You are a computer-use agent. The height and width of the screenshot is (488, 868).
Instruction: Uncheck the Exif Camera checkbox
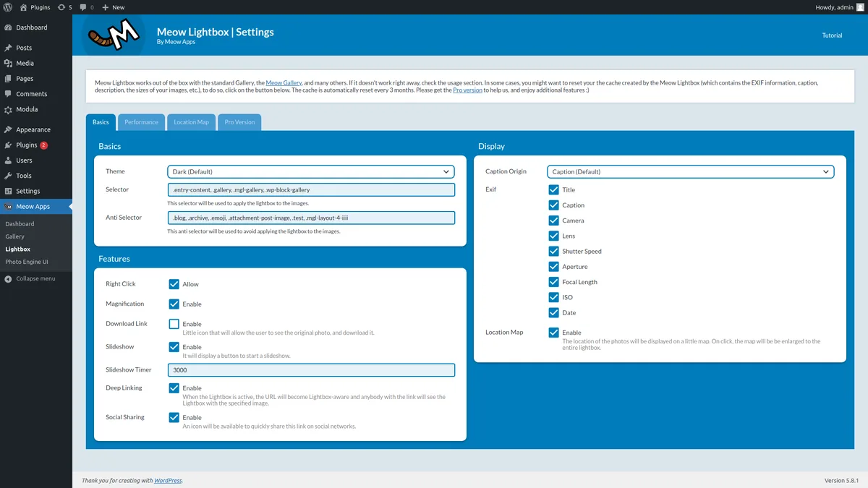[553, 221]
